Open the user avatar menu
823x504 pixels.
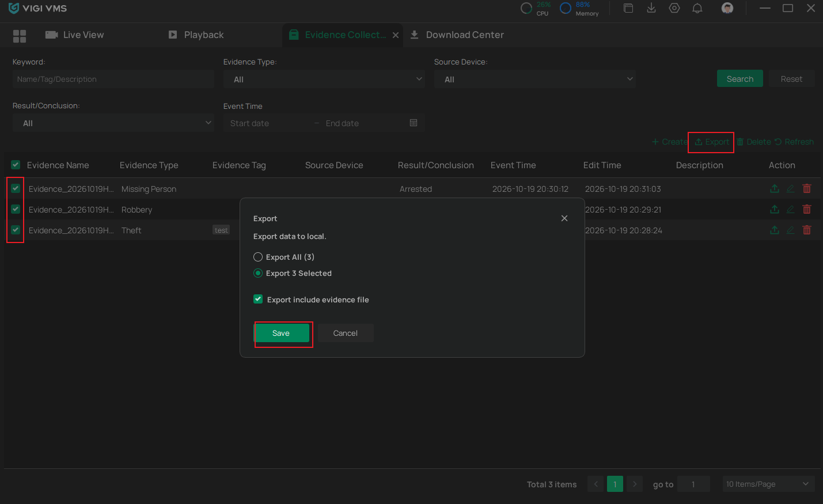(727, 8)
